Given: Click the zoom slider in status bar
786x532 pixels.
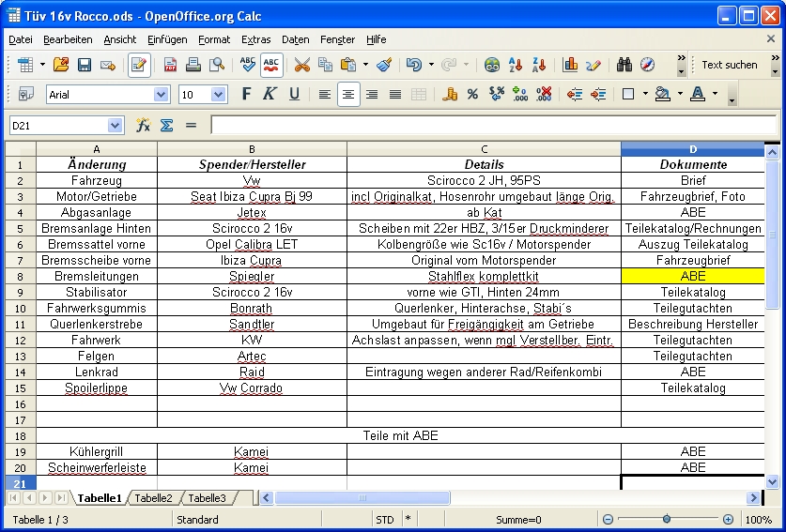Looking at the screenshot, I should 667,519.
